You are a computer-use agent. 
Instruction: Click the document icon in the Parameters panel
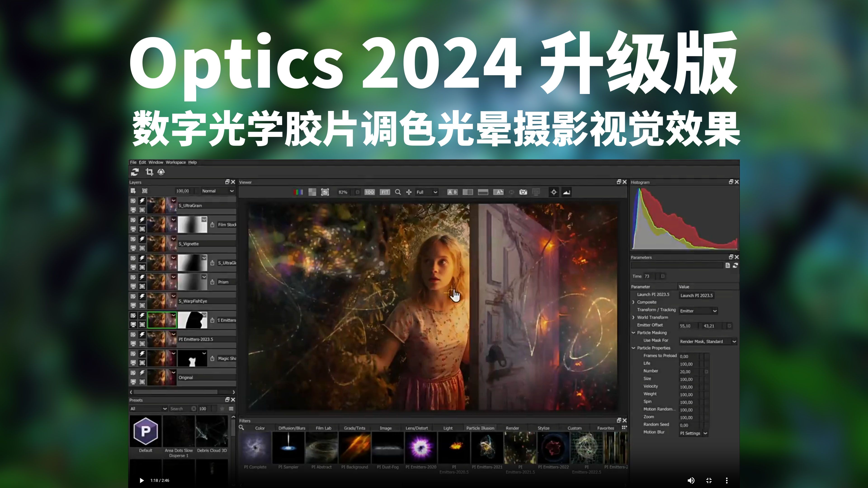tap(727, 265)
